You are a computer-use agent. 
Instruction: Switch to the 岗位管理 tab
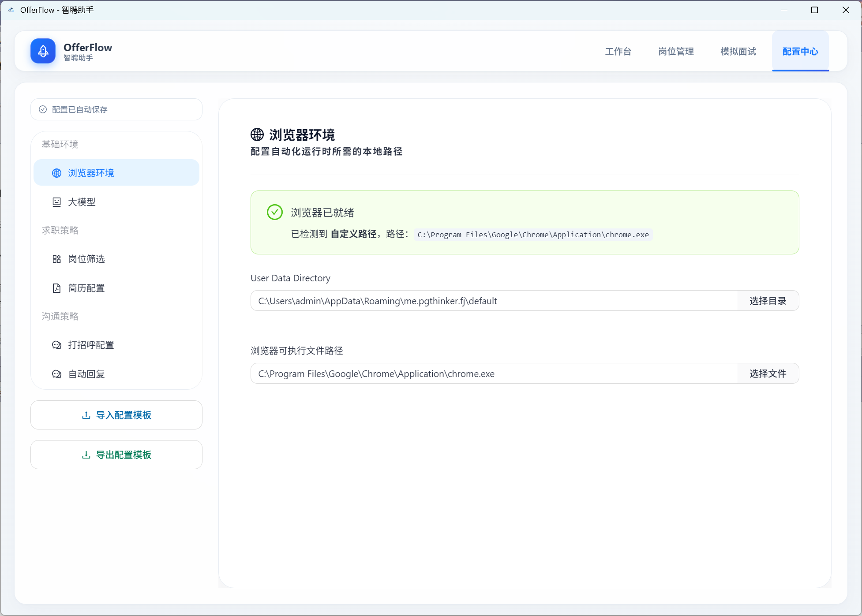click(x=676, y=52)
